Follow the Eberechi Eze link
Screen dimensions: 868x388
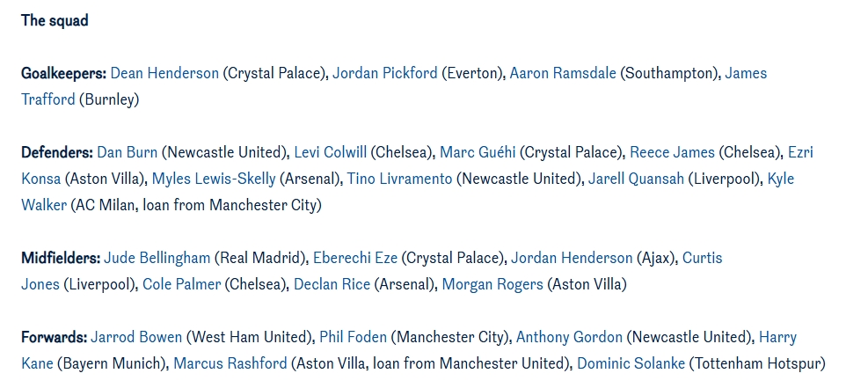pos(355,258)
